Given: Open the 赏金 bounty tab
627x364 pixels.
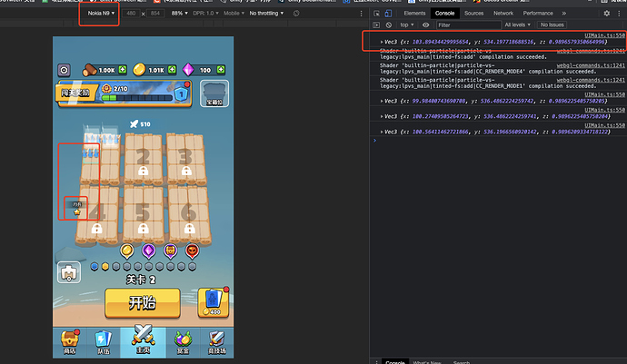Looking at the screenshot, I should pyautogui.click(x=184, y=343).
